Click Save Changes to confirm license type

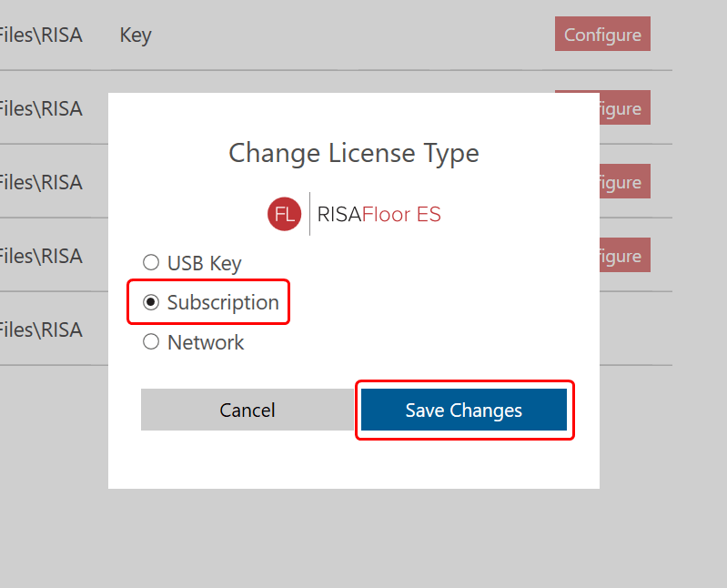(464, 411)
